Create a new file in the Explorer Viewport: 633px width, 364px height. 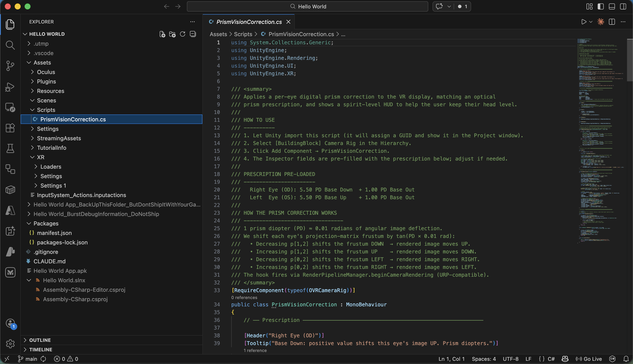pyautogui.click(x=162, y=34)
